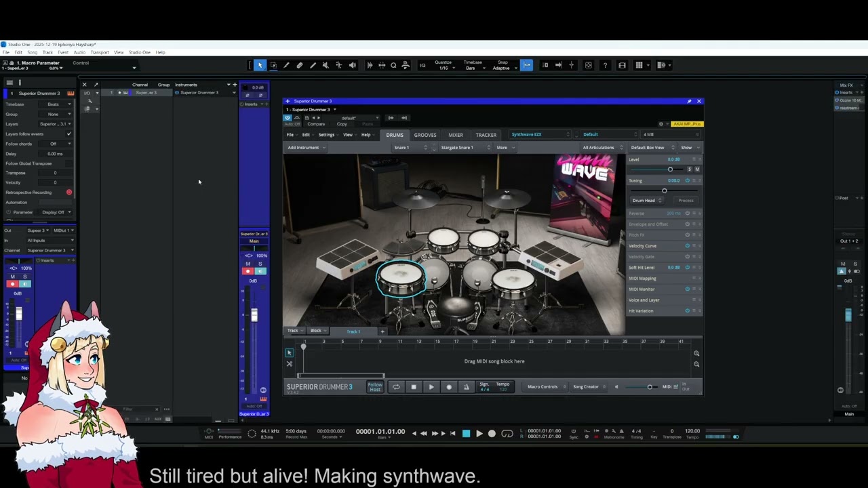
Task: Click the Copy button in plugin header
Action: point(342,124)
